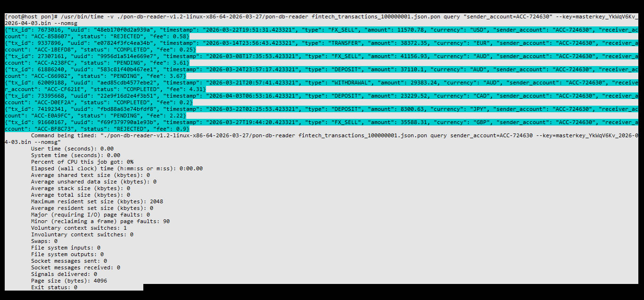The height and width of the screenshot is (300, 644).
Task: Click timestamp 2026-03-27T19:44:20.423321
Action: click(253, 122)
